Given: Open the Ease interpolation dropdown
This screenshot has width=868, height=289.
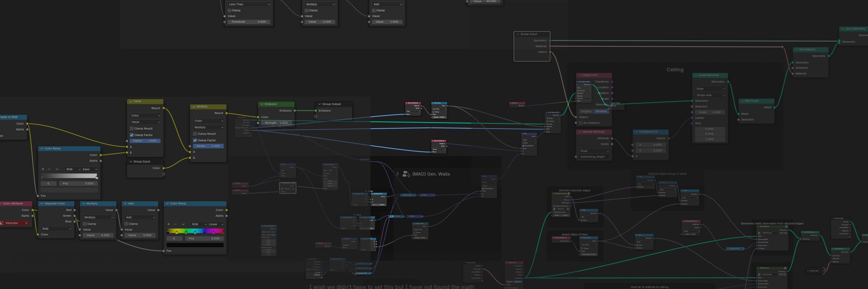Looking at the screenshot, I should (90, 169).
